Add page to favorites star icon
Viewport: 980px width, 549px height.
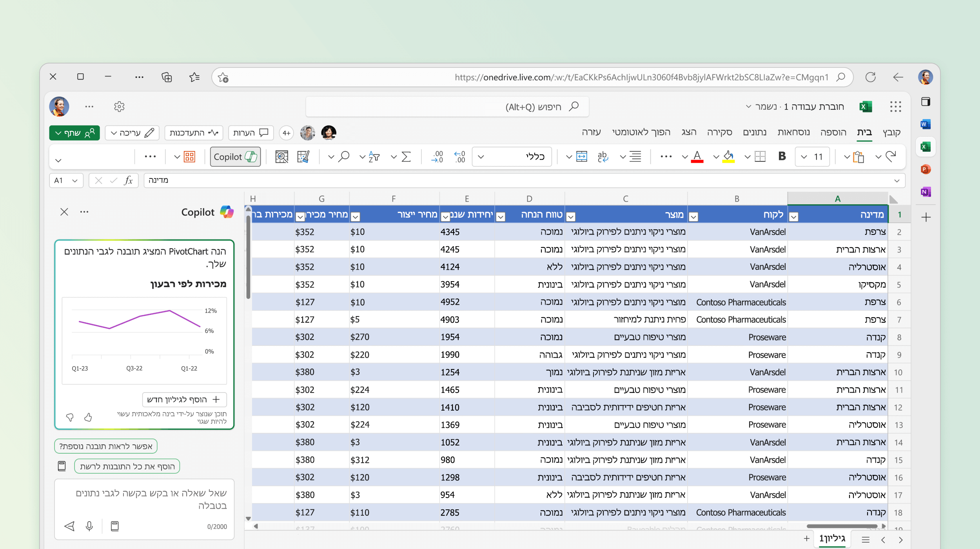point(223,77)
